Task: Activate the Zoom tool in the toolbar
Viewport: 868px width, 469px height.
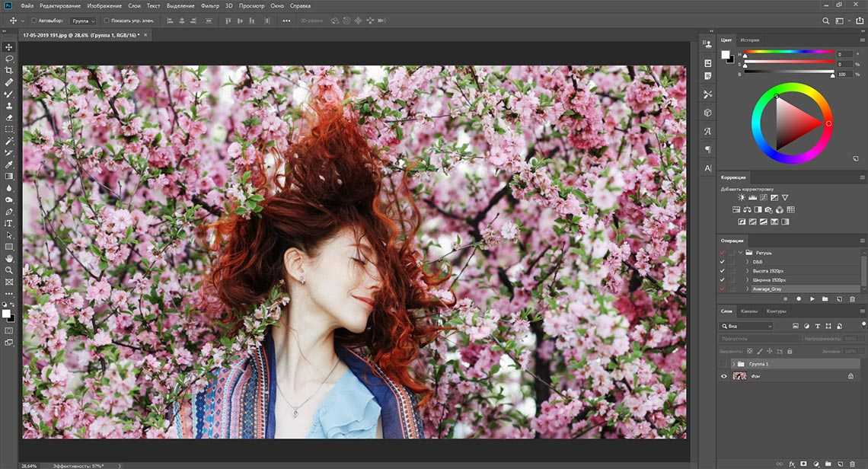Action: point(9,270)
